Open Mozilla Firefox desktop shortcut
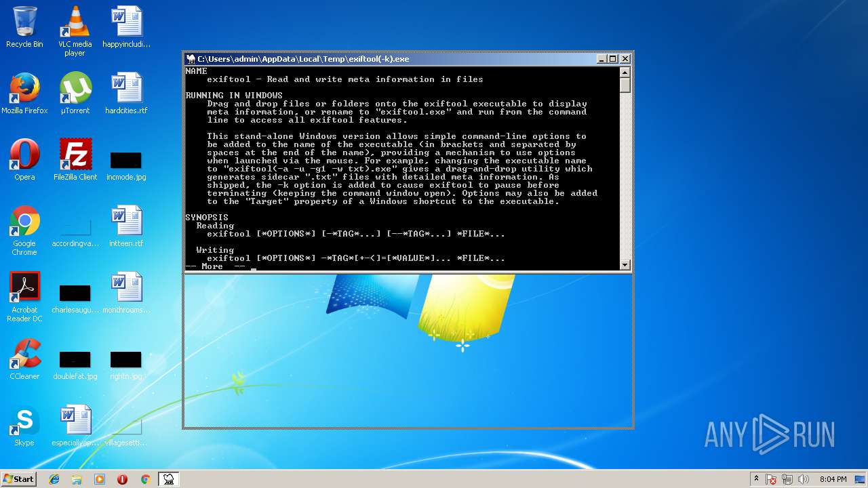Viewport: 868px width, 488px height. pyautogui.click(x=24, y=94)
